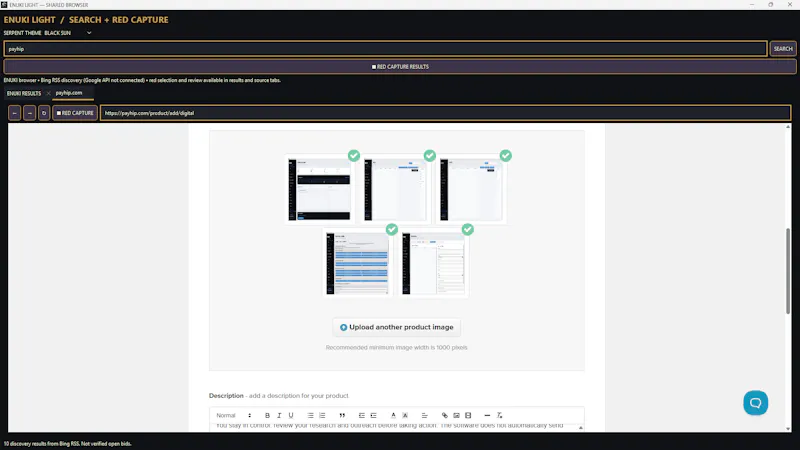Screen dimensions: 800x450
Task: Click the page scrollbar down arrow
Action: point(788,429)
